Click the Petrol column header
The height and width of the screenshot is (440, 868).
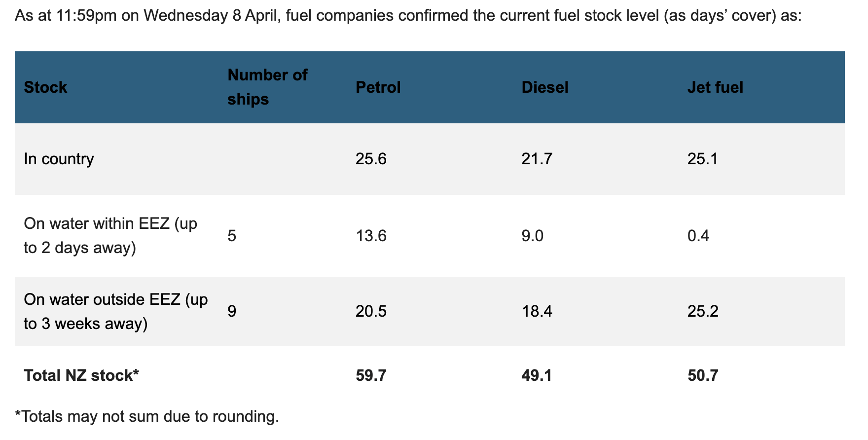378,87
